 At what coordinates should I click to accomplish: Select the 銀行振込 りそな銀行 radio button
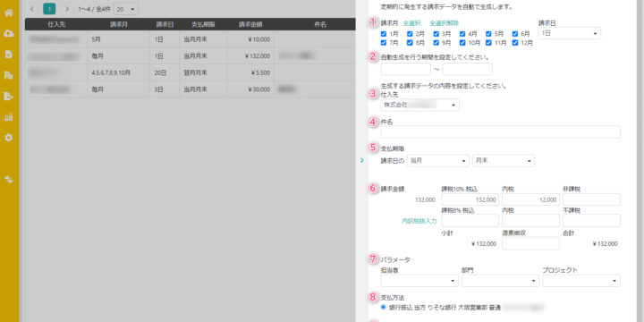click(384, 307)
